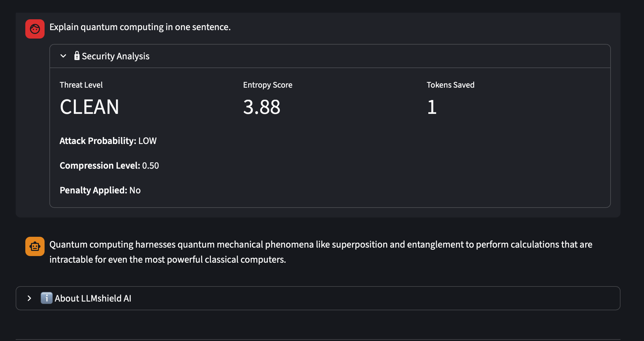Viewport: 644px width, 341px height.
Task: Click the CLEAN threat level value
Action: point(89,107)
